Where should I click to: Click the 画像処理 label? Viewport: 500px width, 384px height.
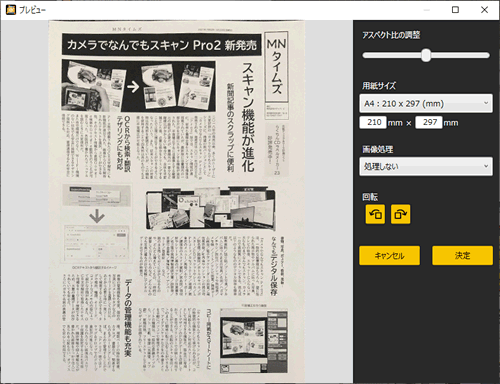(377, 149)
